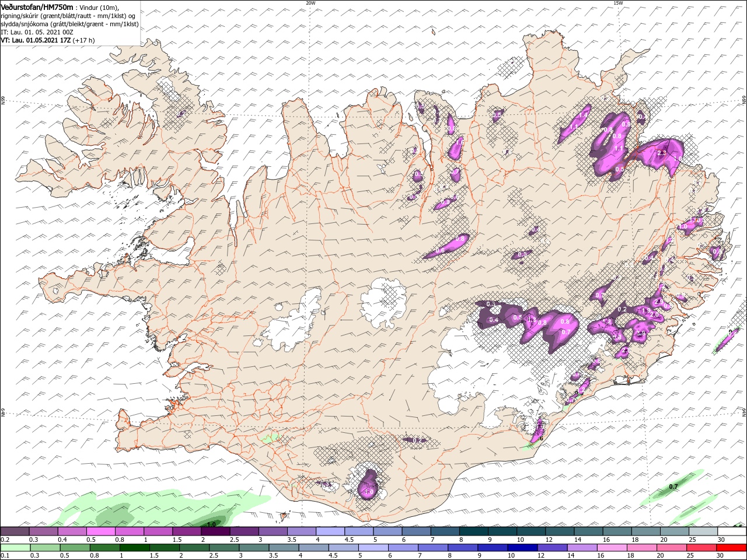Screen dimensions: 747x560
Task: Pick the bright red 30 swatch in rain scale
Action: [731, 548]
